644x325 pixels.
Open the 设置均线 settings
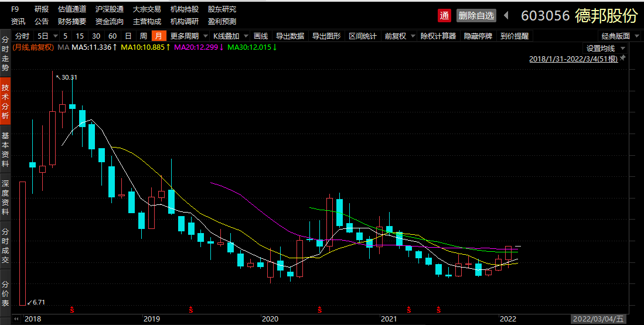pos(605,48)
